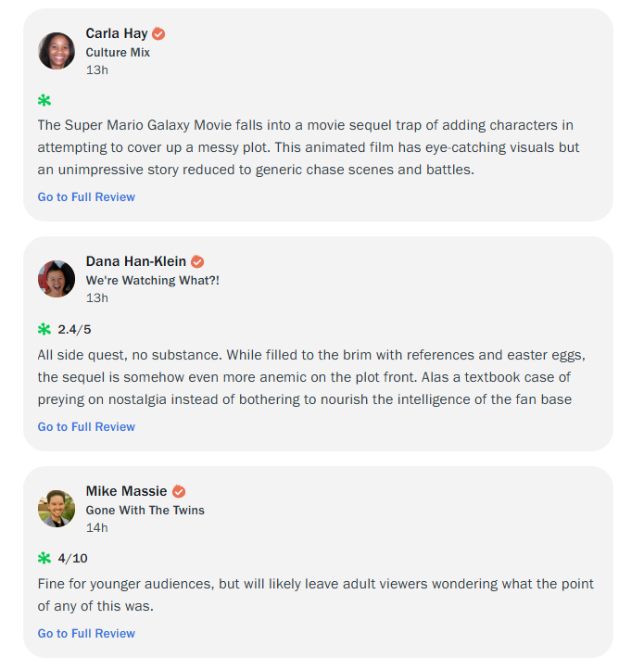
Task: Click the verified badge beside Dana Han-Klein
Action: click(x=197, y=262)
